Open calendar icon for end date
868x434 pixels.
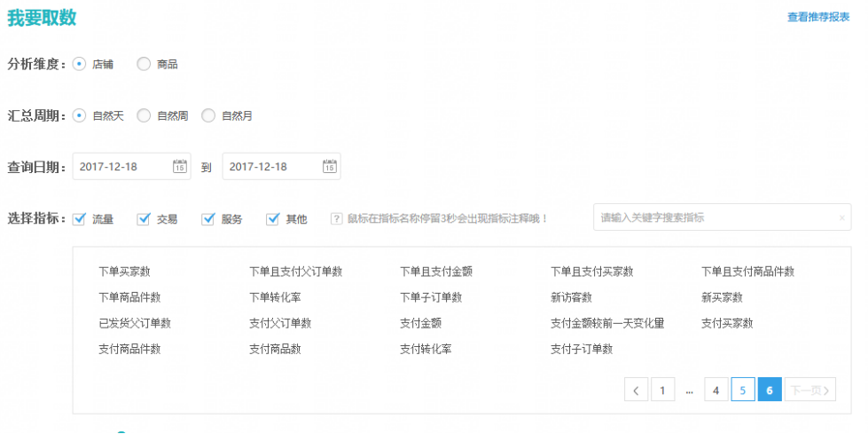(x=329, y=166)
